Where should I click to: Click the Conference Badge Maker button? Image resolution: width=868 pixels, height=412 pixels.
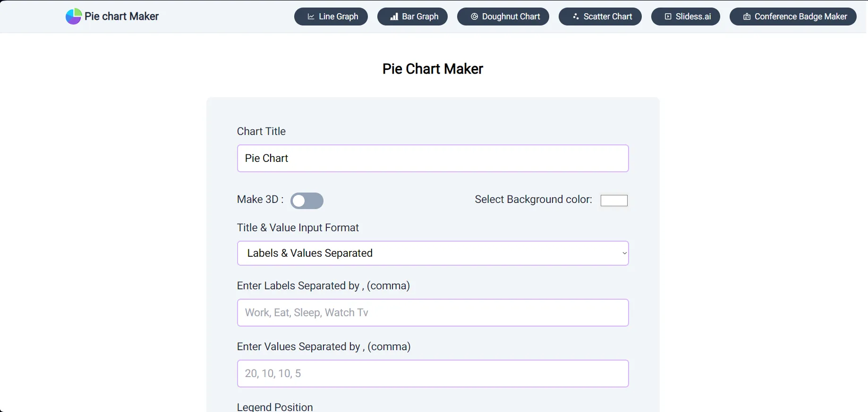click(x=792, y=16)
